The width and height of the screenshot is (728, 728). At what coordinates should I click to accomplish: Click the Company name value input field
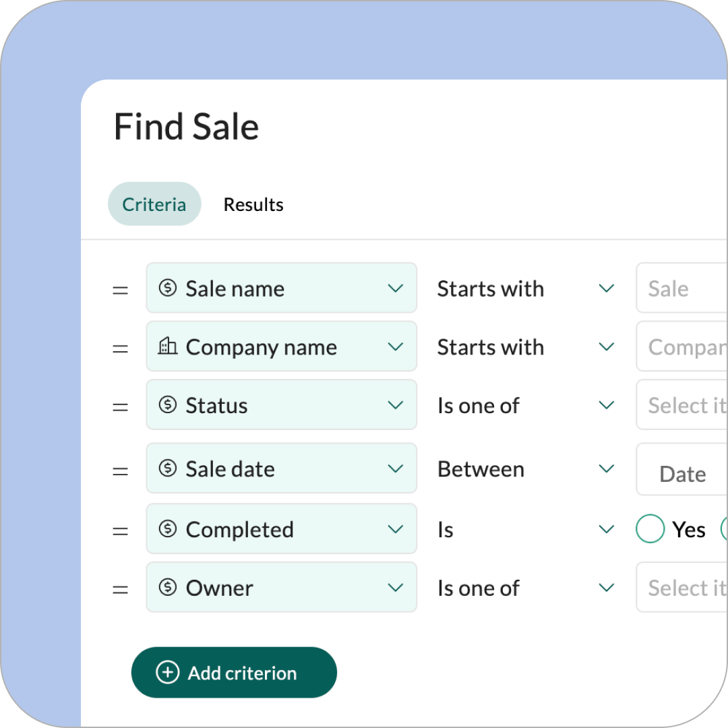pyautogui.click(x=681, y=347)
